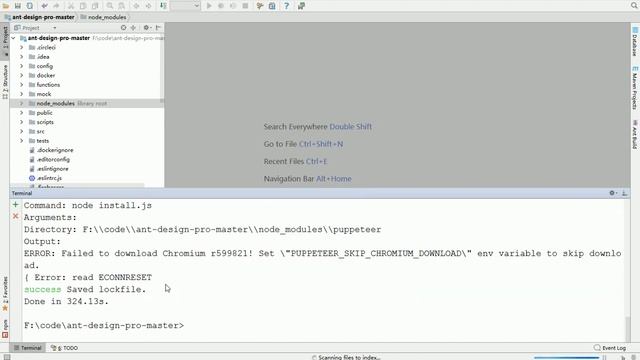The height and width of the screenshot is (360, 640).
Task: Open the npm side tab
Action: tap(5, 329)
